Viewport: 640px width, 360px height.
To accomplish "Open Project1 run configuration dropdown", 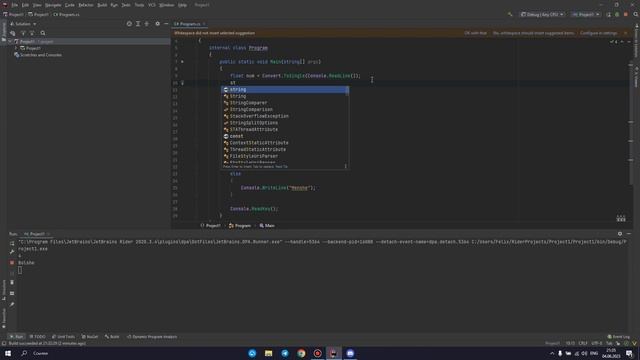I will click(x=586, y=14).
